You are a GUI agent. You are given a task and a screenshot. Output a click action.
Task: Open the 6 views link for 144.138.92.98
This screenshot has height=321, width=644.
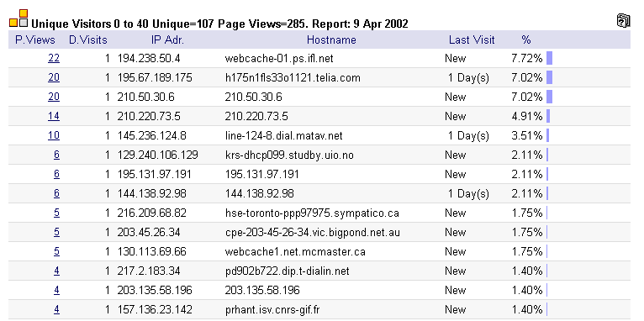click(56, 193)
